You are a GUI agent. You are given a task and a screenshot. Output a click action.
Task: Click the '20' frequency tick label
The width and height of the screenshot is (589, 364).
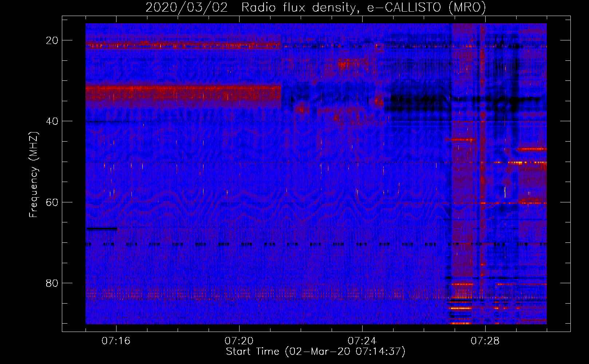[52, 40]
